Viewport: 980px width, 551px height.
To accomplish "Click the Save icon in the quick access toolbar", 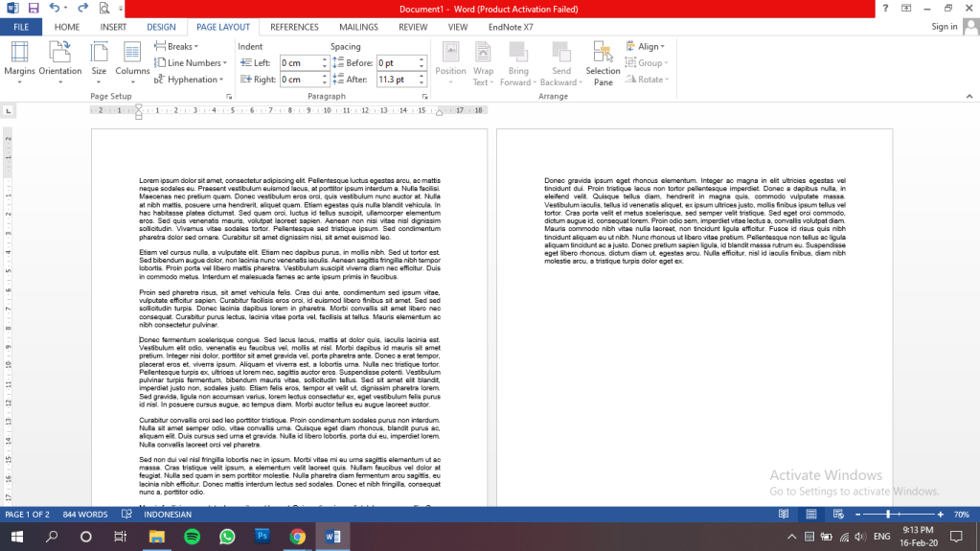I will [34, 8].
